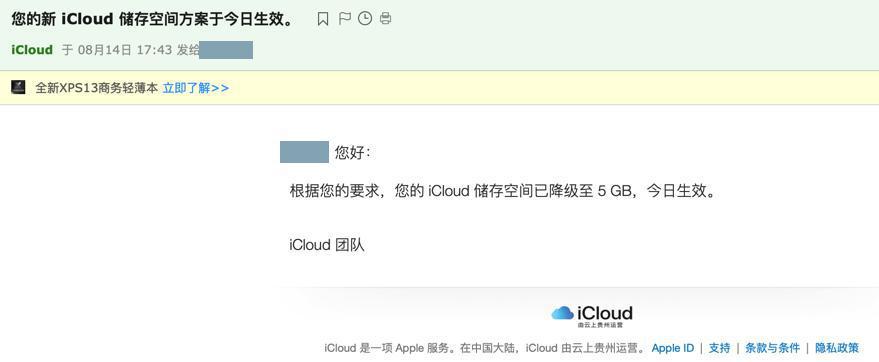The height and width of the screenshot is (362, 879).
Task: Set a reminder using the clock icon
Action: (x=365, y=18)
